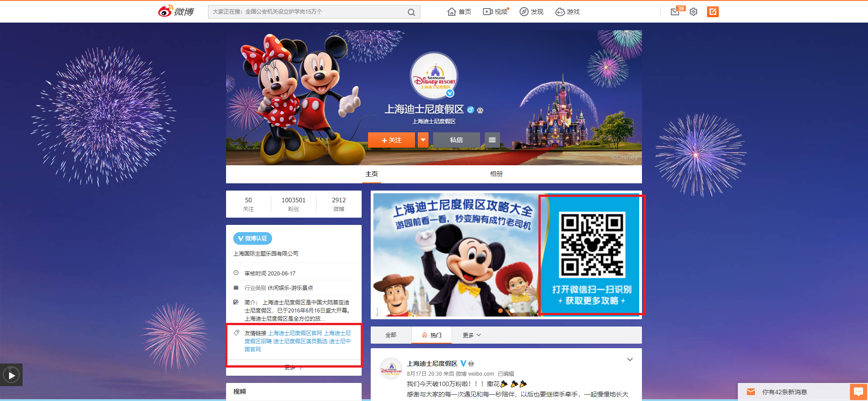Screen dimensions: 868x401
Task: Select the 全部 feed filter tab
Action: tap(391, 335)
